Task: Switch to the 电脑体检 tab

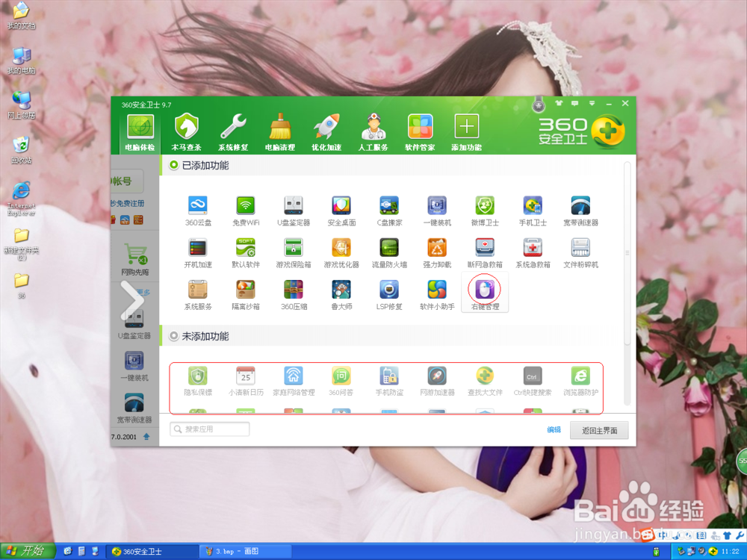Action: [x=140, y=132]
